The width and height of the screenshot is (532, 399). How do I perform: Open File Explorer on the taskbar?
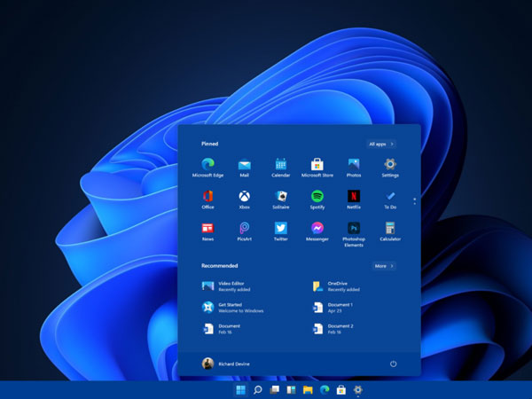coord(308,390)
